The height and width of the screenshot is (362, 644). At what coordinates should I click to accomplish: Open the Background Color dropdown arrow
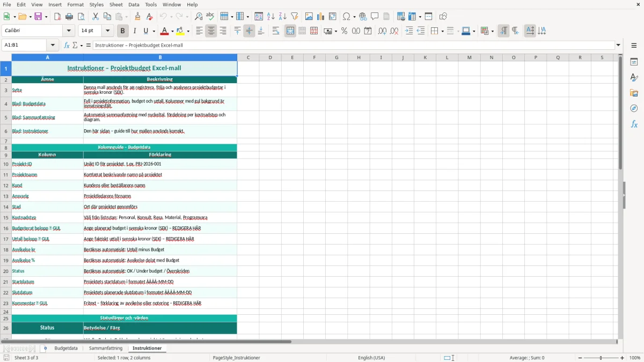pyautogui.click(x=188, y=31)
